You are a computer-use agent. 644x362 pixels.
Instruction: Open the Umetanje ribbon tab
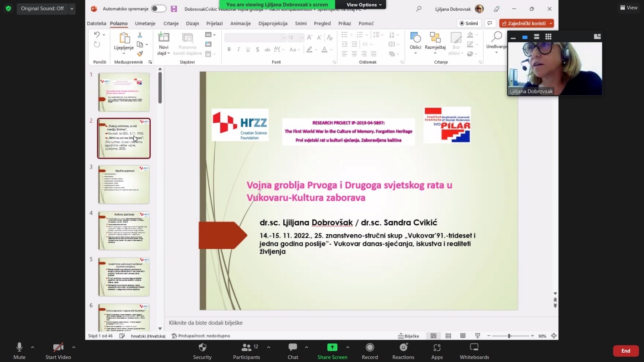(x=145, y=23)
